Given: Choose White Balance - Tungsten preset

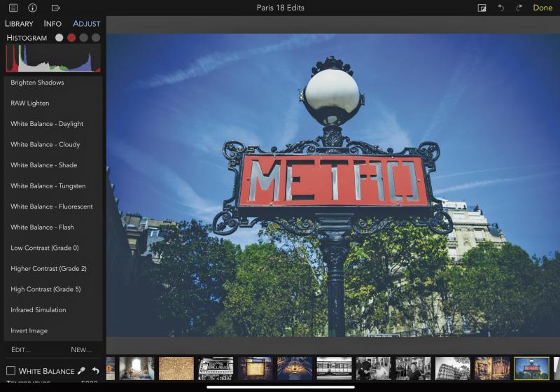Looking at the screenshot, I should pos(53,186).
